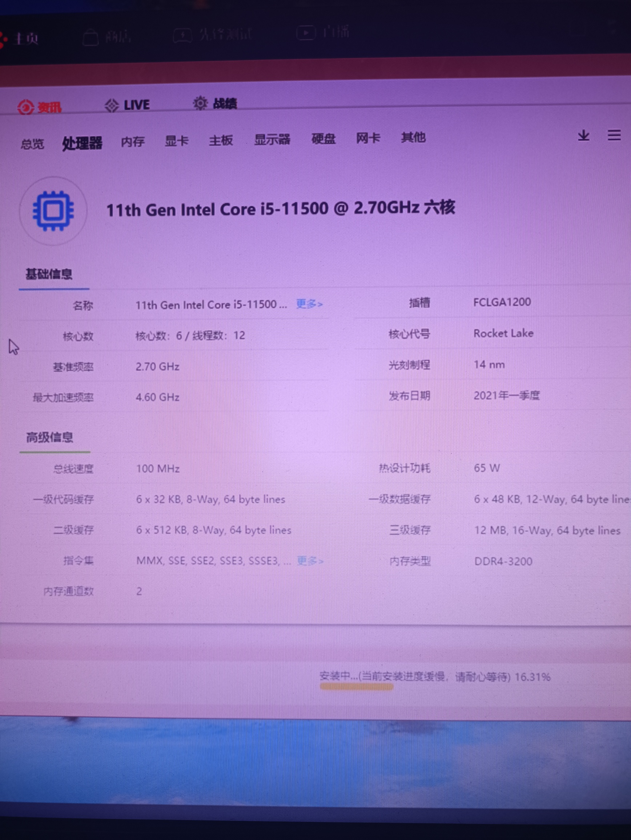The width and height of the screenshot is (631, 840).
Task: Click 更多 link next to instruction set
Action: point(310,561)
